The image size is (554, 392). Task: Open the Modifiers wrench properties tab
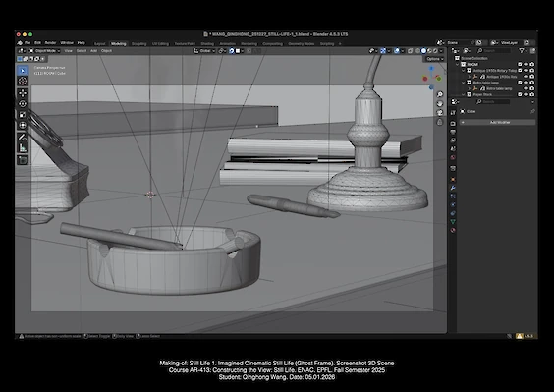[x=453, y=188]
